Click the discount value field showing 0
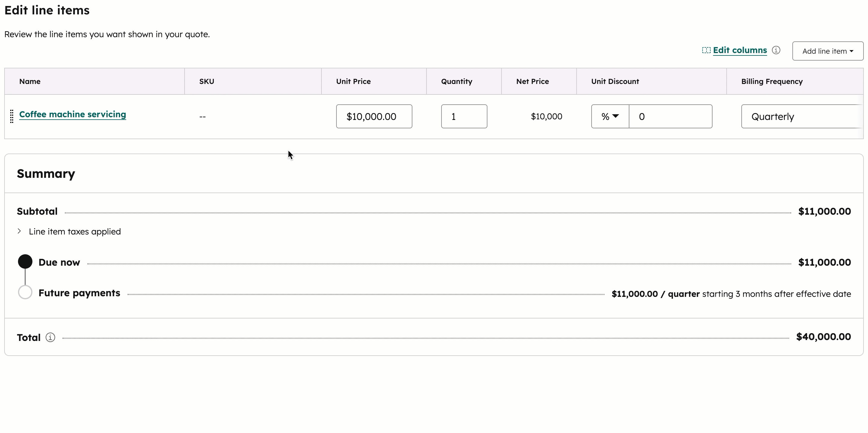Image resolution: width=868 pixels, height=433 pixels. [671, 116]
